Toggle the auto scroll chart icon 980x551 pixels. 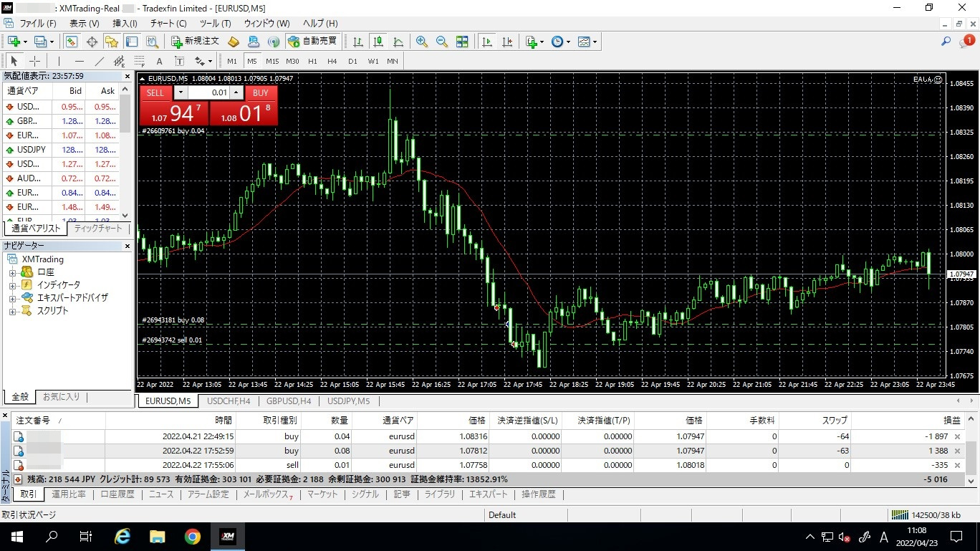(x=487, y=42)
